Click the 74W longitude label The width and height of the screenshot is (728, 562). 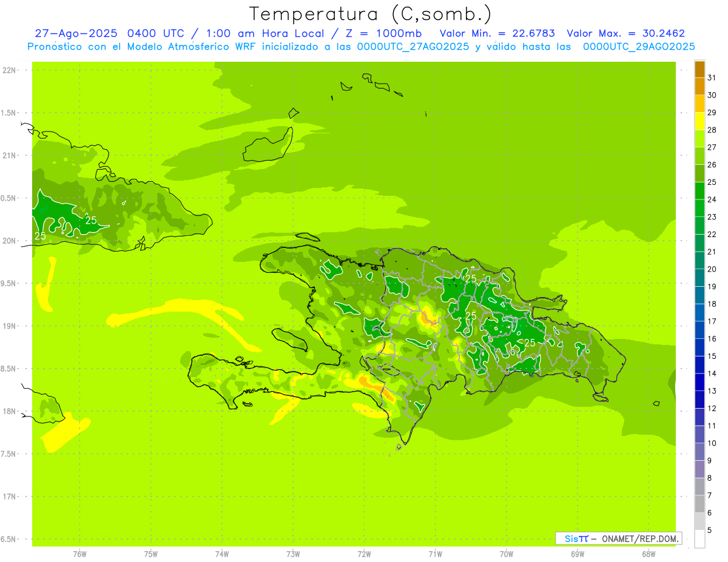click(222, 554)
